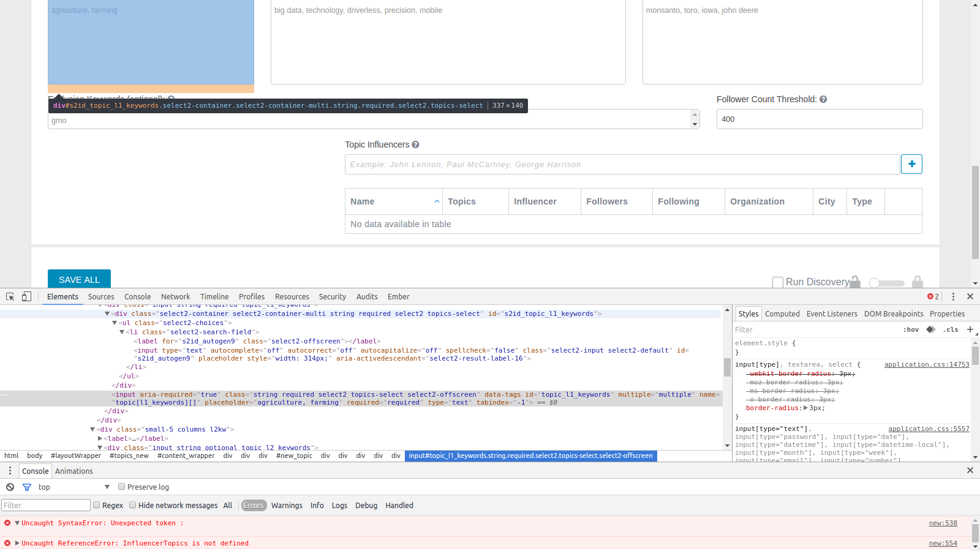
Task: Enable the Preserve log checkbox
Action: 121,486
